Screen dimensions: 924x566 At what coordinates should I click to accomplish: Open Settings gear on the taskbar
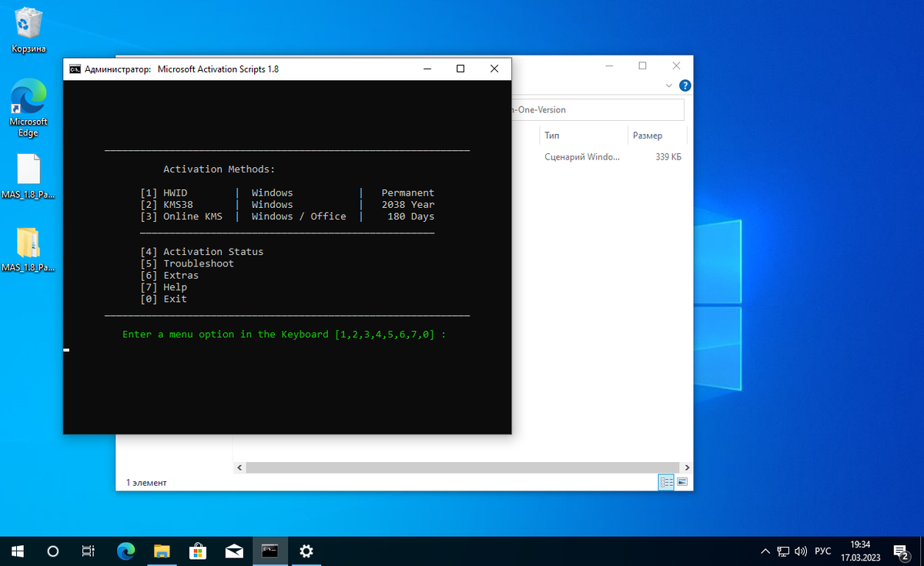tap(306, 551)
